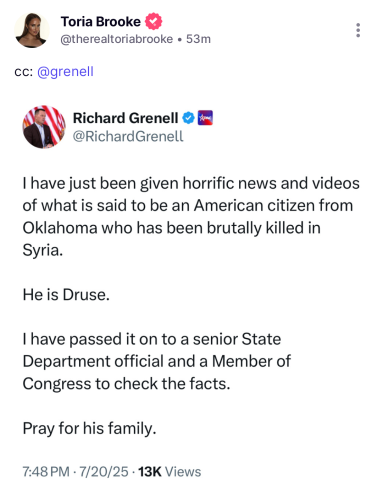View the 13K Views count
Image resolution: width=383 pixels, height=500 pixels.
click(x=170, y=472)
